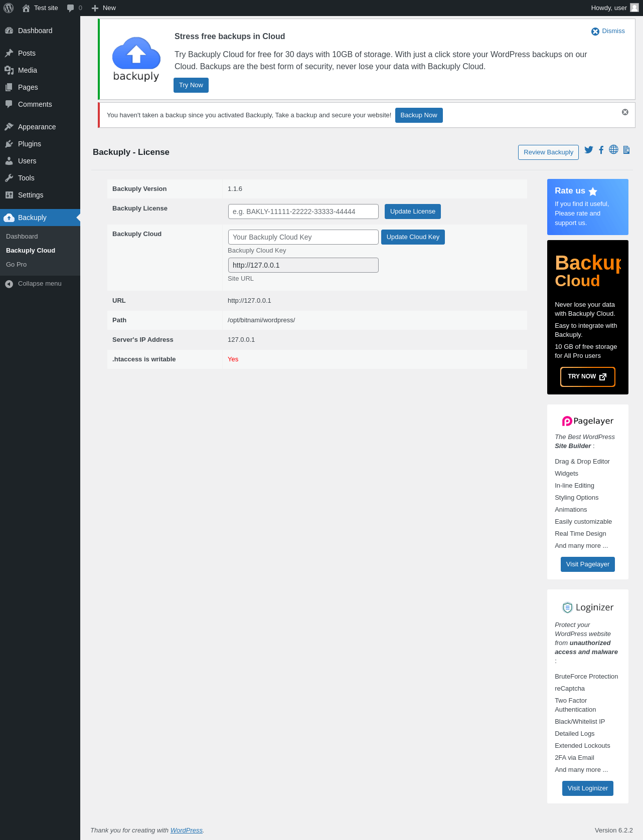Select the Backuply item in the sidebar
The height and width of the screenshot is (840, 643).
point(40,218)
